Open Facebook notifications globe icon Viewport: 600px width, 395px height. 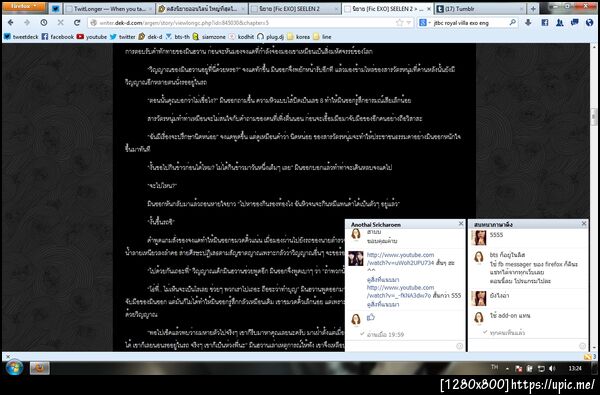point(590,23)
